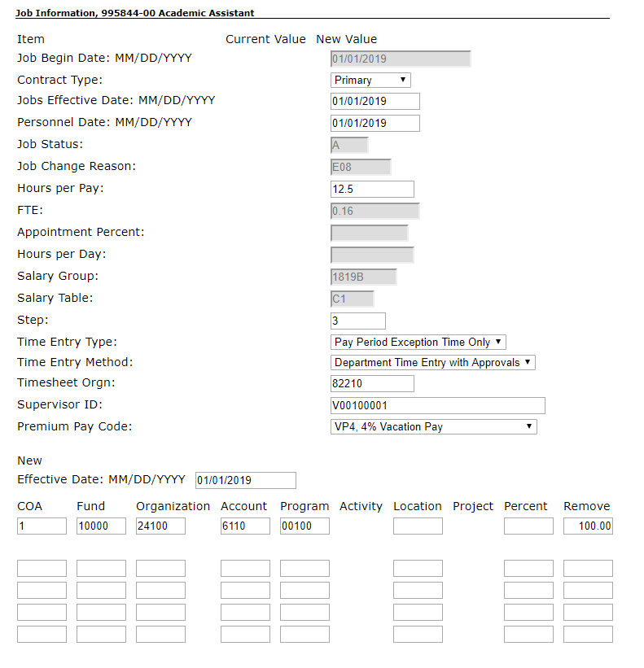Select the Account field containing 6110

tap(244, 526)
